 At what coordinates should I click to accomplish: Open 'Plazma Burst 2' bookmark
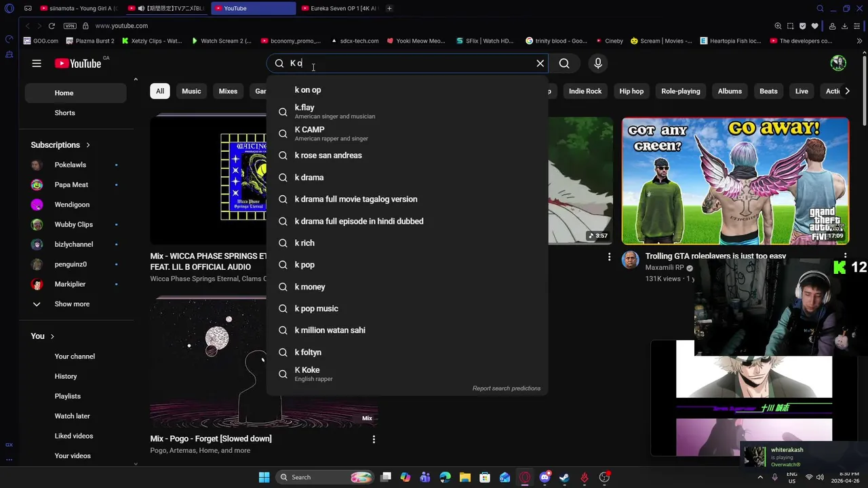tap(90, 41)
